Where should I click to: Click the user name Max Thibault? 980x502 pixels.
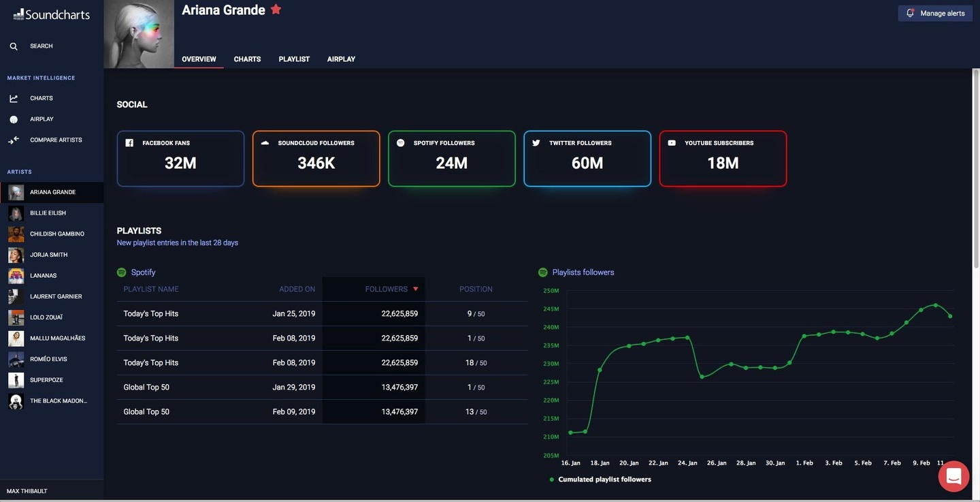click(27, 491)
